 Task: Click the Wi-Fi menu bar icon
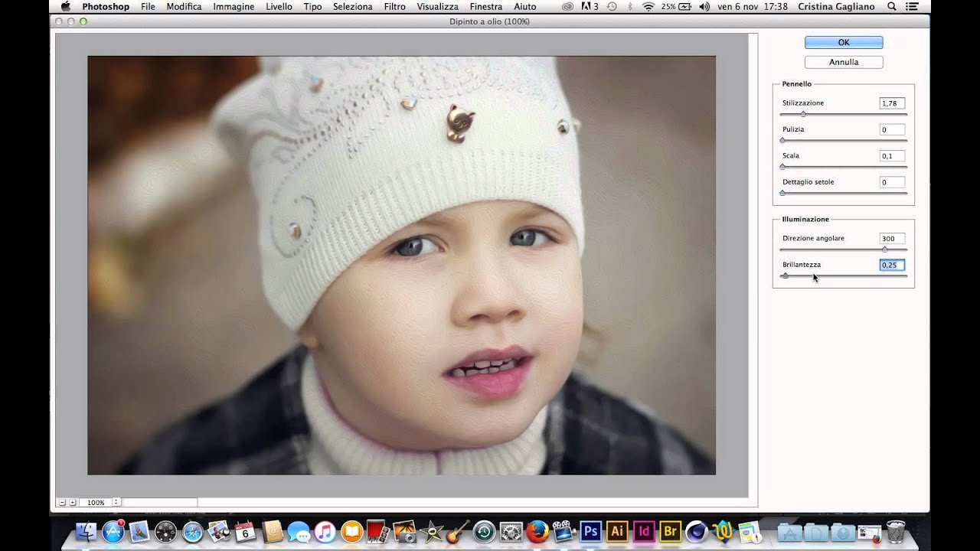pyautogui.click(x=648, y=7)
